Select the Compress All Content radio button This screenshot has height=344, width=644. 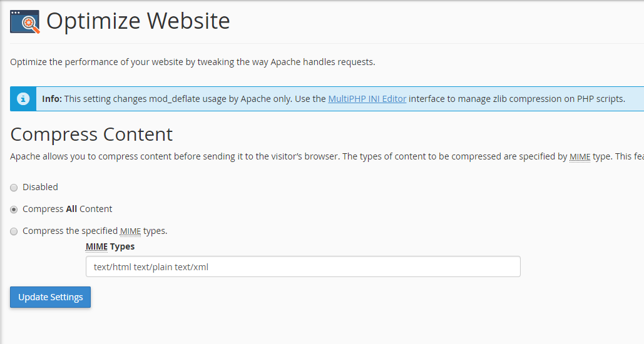pos(14,210)
